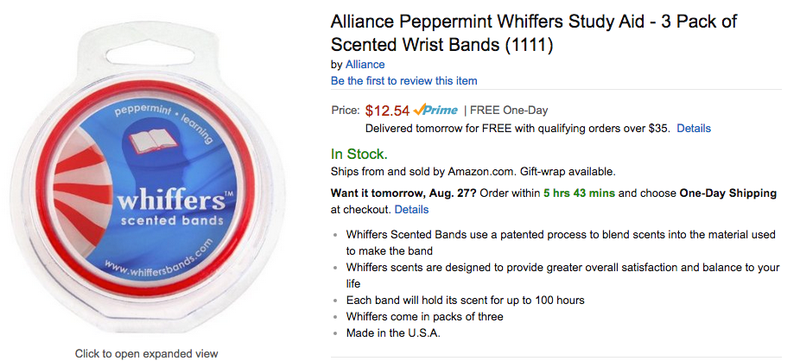
Task: Open Details link for free delivery
Action: (693, 128)
